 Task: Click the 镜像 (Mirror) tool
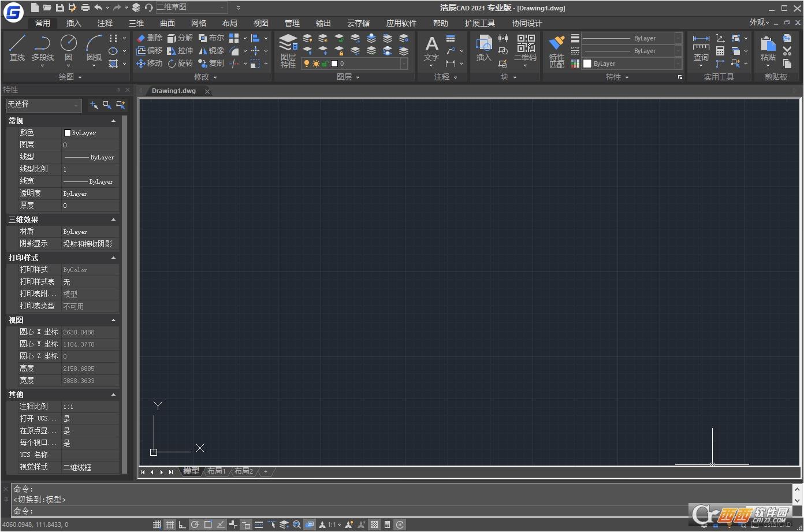211,50
